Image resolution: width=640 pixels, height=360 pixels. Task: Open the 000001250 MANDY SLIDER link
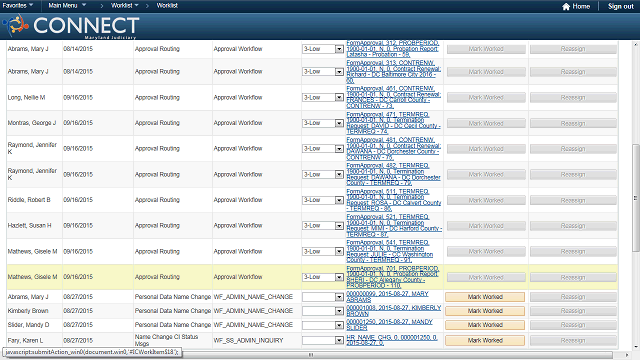point(389,324)
